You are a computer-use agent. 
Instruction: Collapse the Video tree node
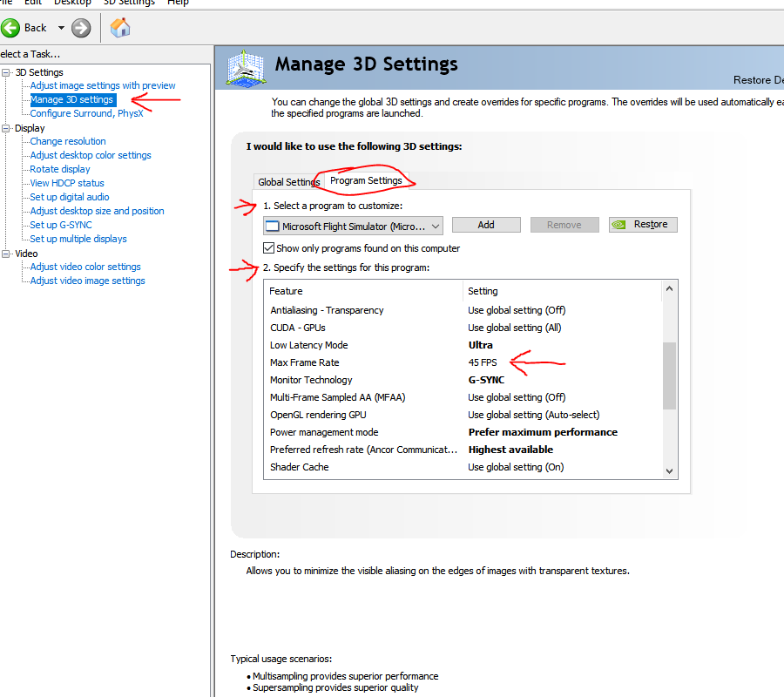(6, 254)
